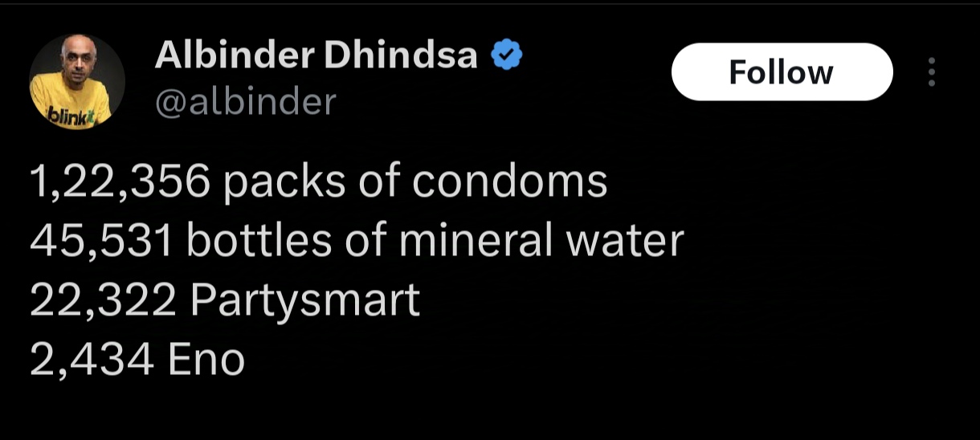Click the blue verified badge

(507, 55)
